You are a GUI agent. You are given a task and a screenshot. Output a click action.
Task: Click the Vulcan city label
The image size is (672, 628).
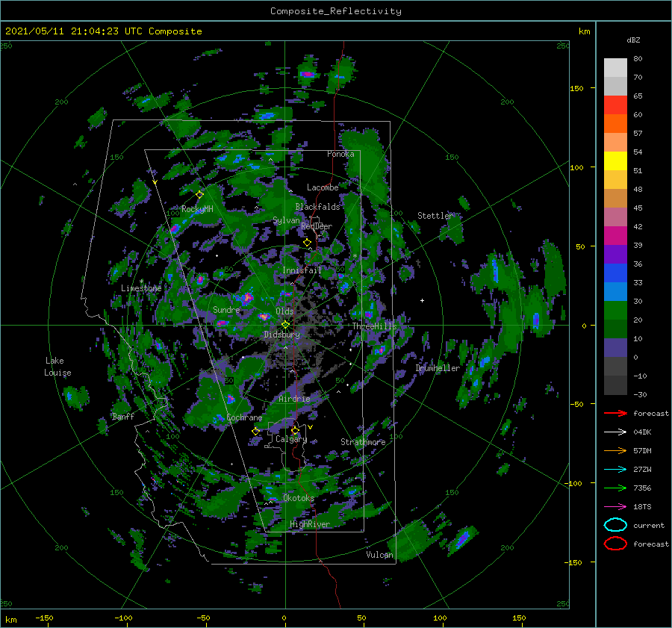point(379,555)
